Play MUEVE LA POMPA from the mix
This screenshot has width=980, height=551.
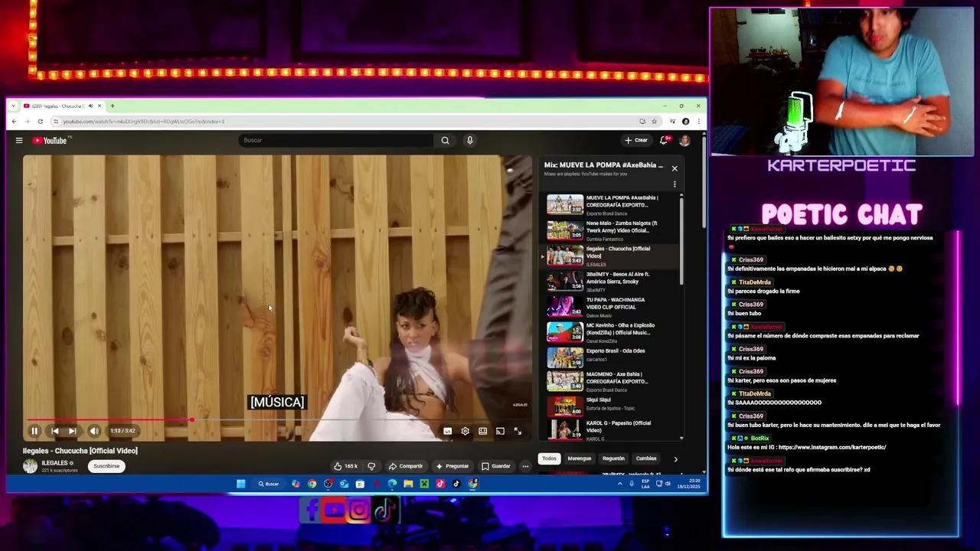[611, 204]
